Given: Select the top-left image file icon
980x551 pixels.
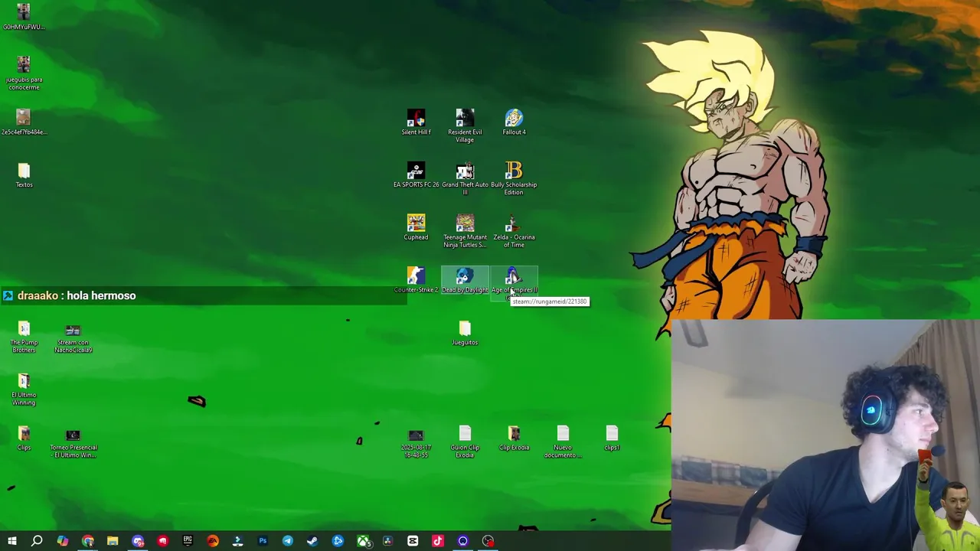Looking at the screenshot, I should tap(24, 17).
